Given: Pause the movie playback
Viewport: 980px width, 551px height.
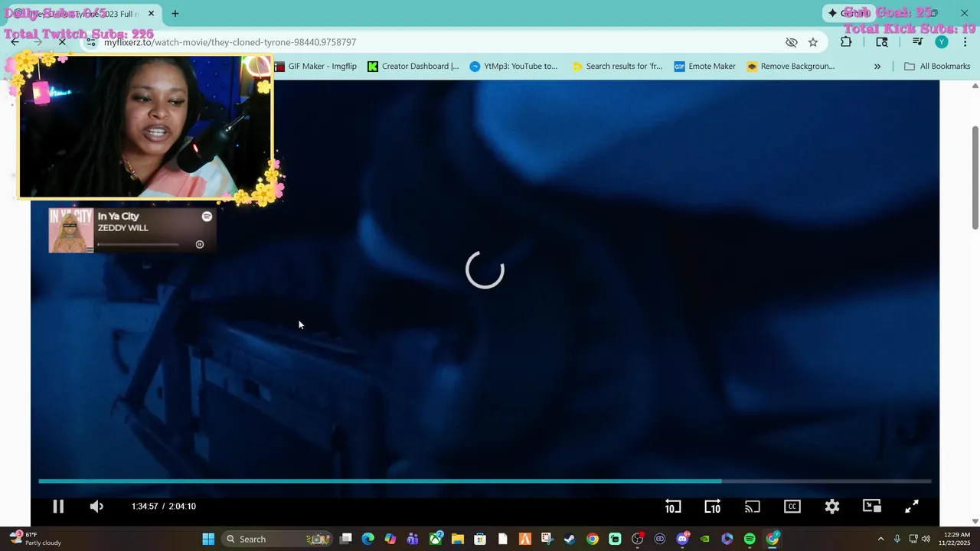Looking at the screenshot, I should tap(58, 506).
